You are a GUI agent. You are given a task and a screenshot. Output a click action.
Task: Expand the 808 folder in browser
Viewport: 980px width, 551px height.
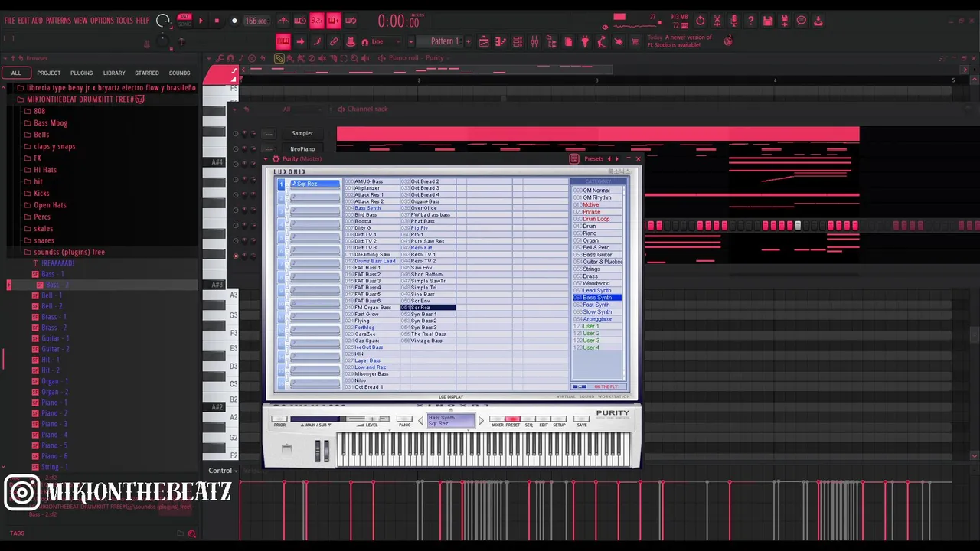pyautogui.click(x=39, y=111)
